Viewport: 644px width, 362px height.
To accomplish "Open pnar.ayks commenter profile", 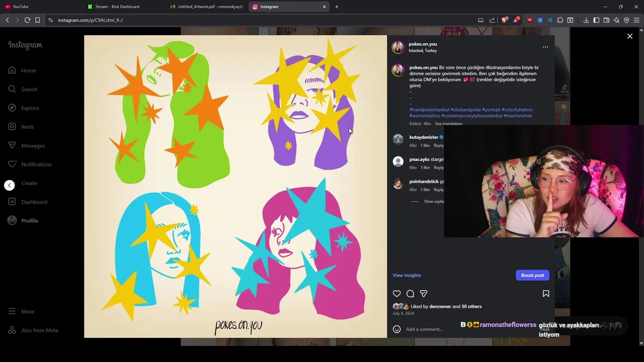I will [419, 159].
